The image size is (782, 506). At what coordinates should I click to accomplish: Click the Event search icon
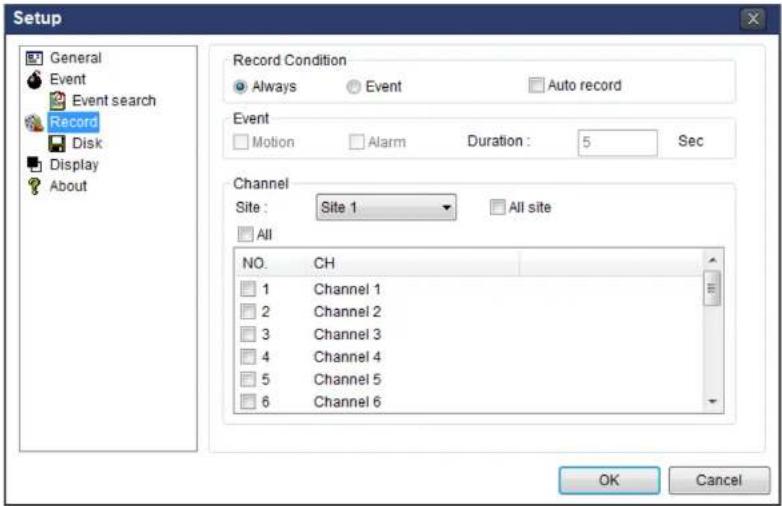tap(57, 101)
